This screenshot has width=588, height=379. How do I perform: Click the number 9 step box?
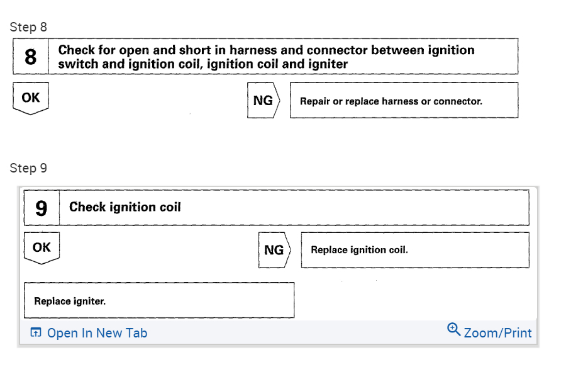click(42, 208)
